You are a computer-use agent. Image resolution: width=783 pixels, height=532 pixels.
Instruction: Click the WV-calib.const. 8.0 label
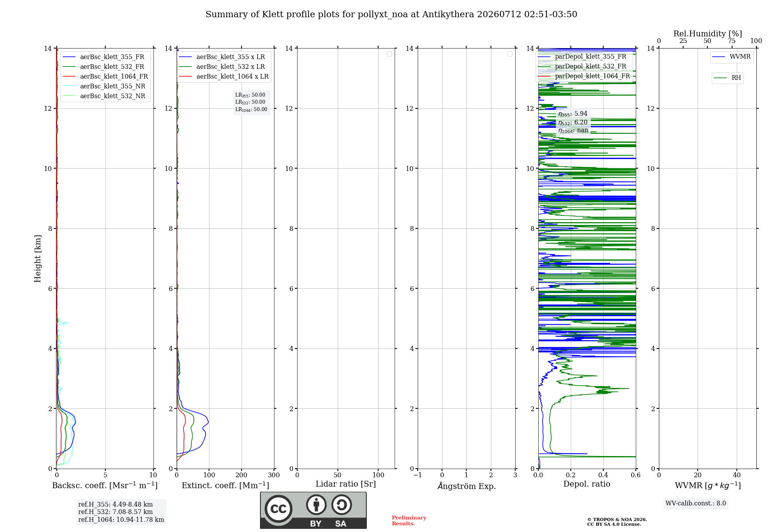696,503
